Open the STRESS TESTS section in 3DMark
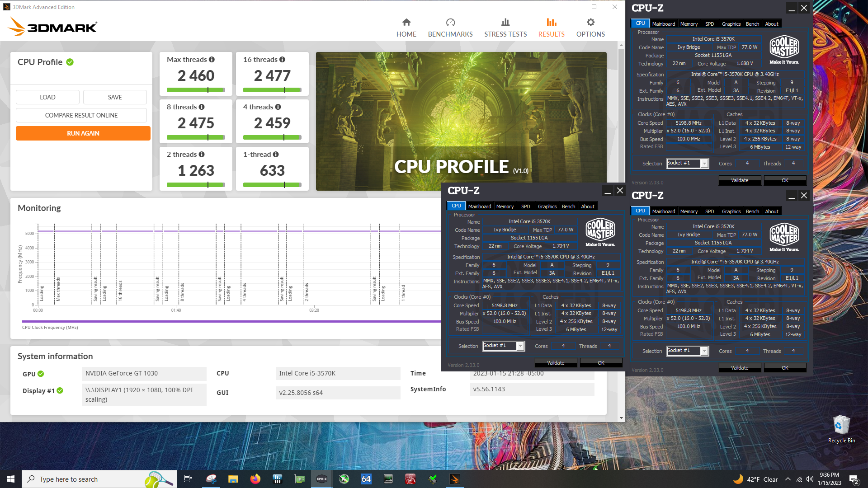 click(505, 28)
